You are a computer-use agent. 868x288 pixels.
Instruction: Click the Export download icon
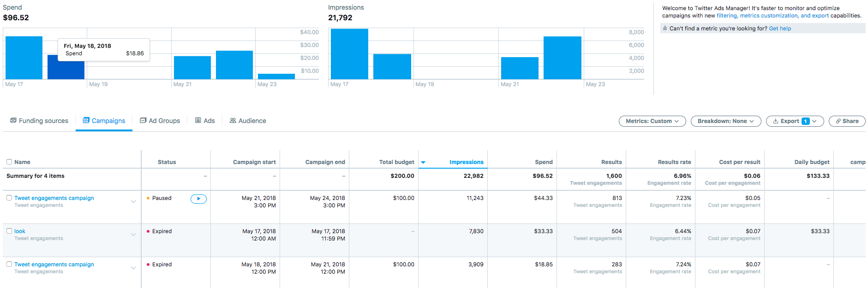[775, 121]
